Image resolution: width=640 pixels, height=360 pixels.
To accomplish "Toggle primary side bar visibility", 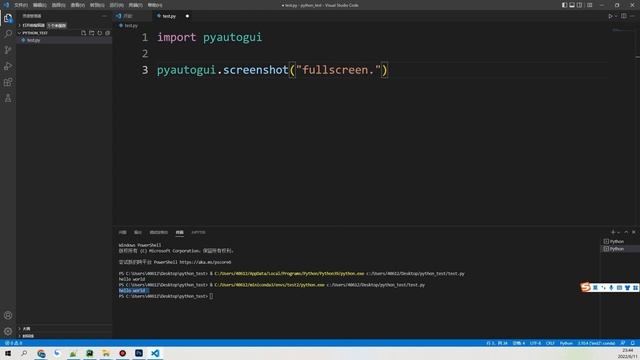I will coord(564,5).
